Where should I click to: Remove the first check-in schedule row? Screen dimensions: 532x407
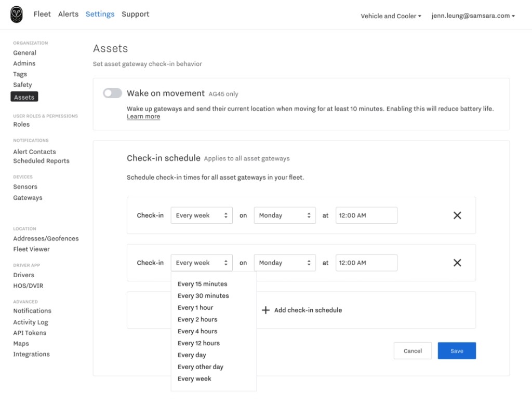(457, 215)
